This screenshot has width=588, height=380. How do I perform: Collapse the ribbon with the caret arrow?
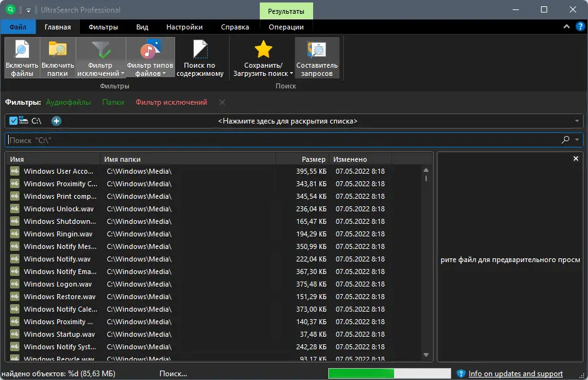pos(566,26)
